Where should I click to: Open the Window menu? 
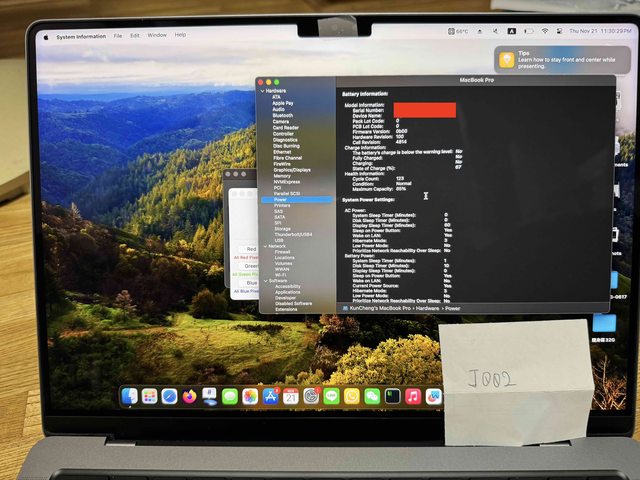pyautogui.click(x=157, y=35)
